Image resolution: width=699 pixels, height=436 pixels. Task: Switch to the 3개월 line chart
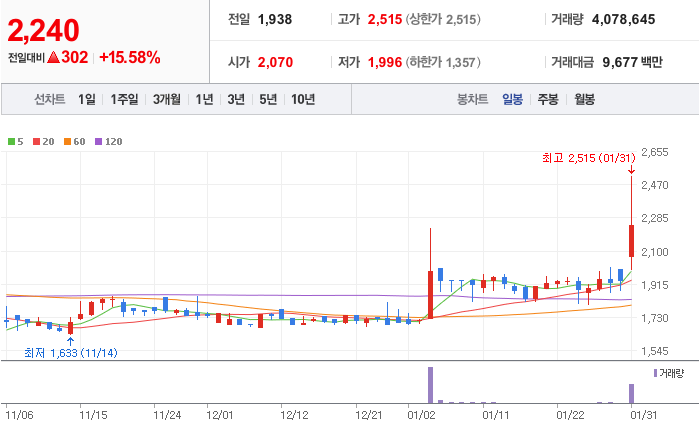(x=167, y=99)
